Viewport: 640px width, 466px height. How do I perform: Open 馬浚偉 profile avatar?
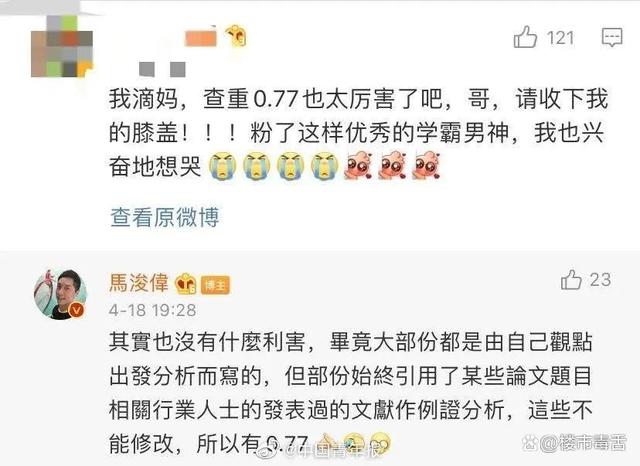(x=60, y=294)
